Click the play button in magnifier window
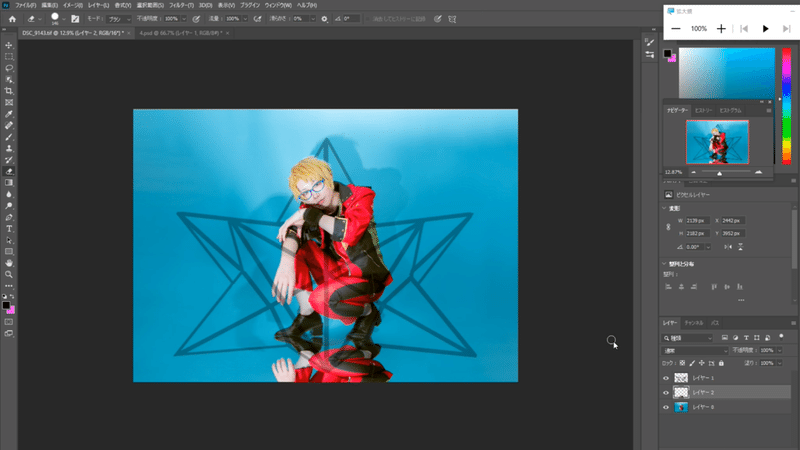 (765, 29)
